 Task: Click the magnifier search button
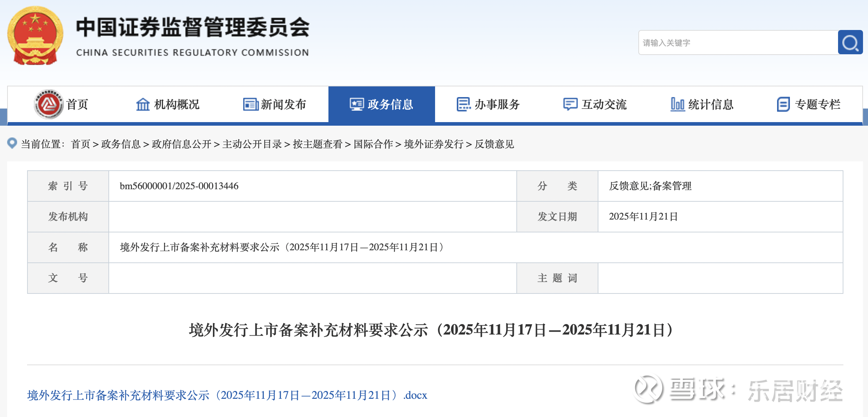click(850, 42)
